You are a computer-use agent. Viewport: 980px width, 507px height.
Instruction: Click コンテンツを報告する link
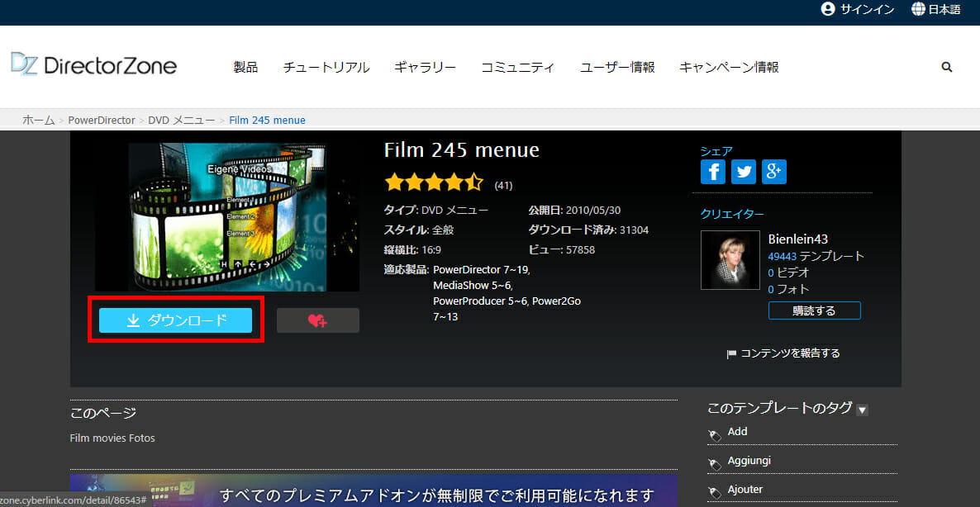pos(790,353)
